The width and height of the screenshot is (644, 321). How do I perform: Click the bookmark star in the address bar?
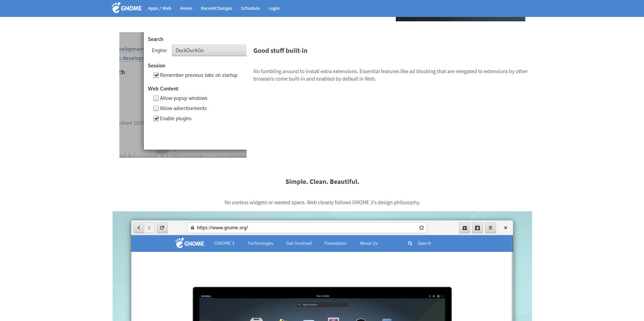point(422,228)
